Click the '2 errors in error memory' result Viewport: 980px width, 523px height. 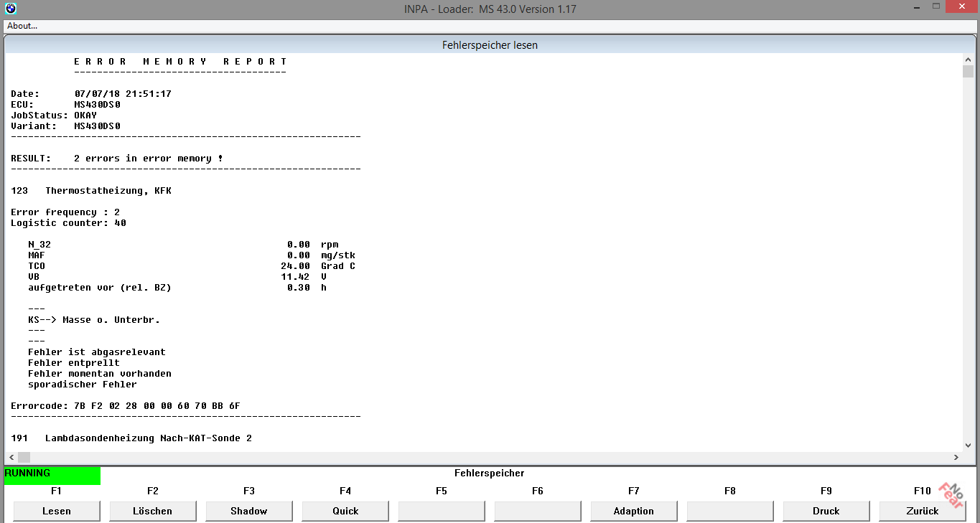(149, 159)
